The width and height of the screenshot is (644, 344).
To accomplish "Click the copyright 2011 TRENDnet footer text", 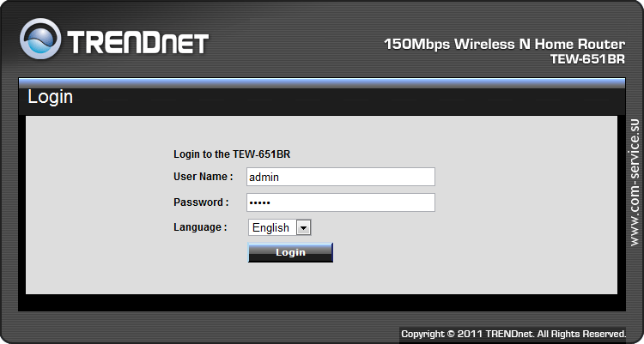I will click(x=513, y=334).
